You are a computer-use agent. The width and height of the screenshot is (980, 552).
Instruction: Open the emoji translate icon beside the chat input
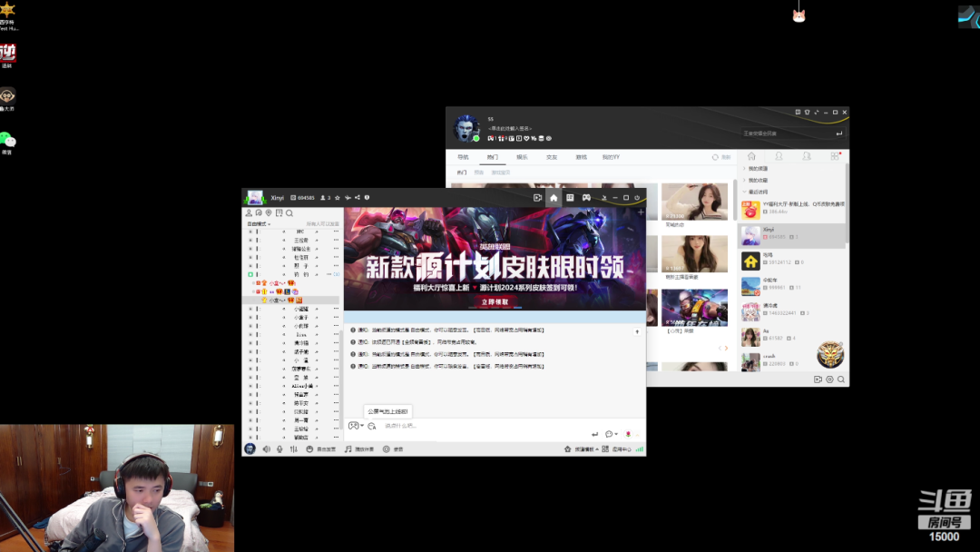[372, 426]
